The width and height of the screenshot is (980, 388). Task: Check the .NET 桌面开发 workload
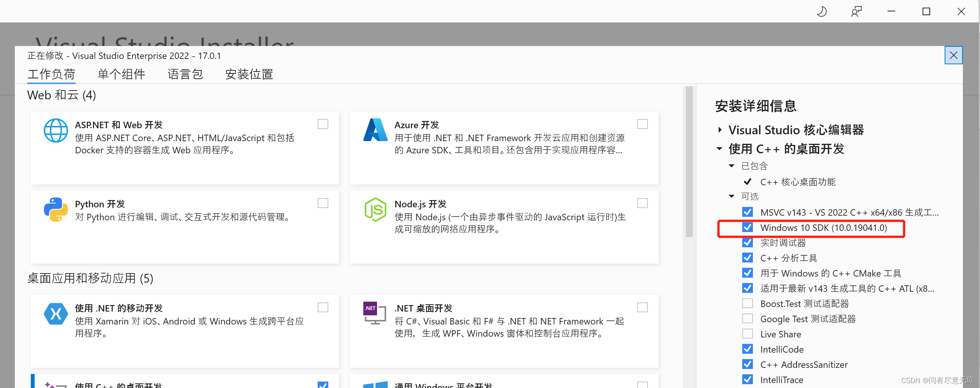point(643,308)
